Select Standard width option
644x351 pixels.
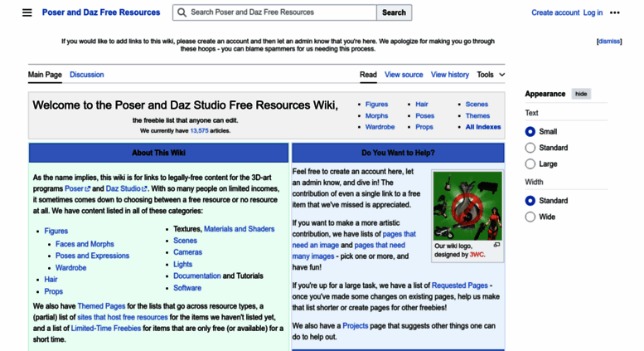click(530, 201)
